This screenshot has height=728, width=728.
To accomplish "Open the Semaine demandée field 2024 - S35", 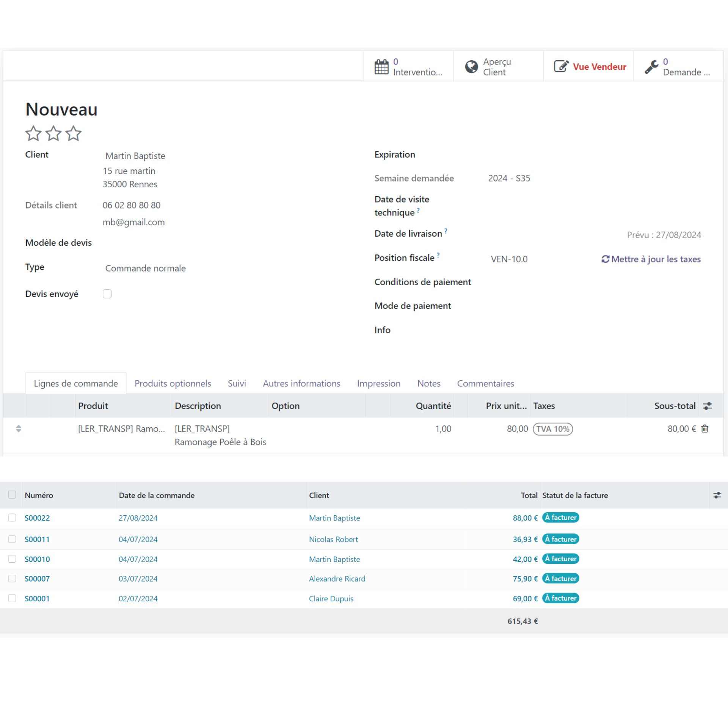I will click(509, 178).
